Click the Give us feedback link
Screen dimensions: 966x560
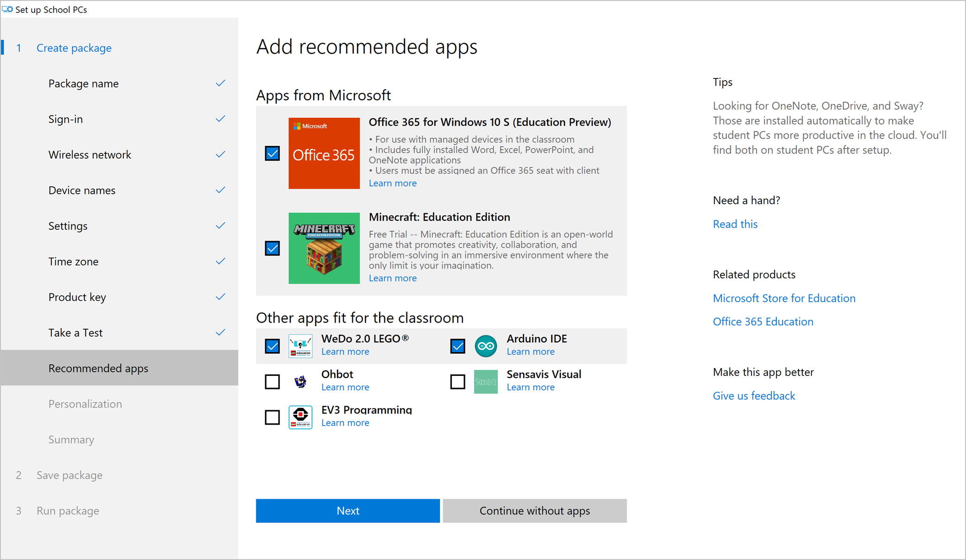pyautogui.click(x=754, y=396)
